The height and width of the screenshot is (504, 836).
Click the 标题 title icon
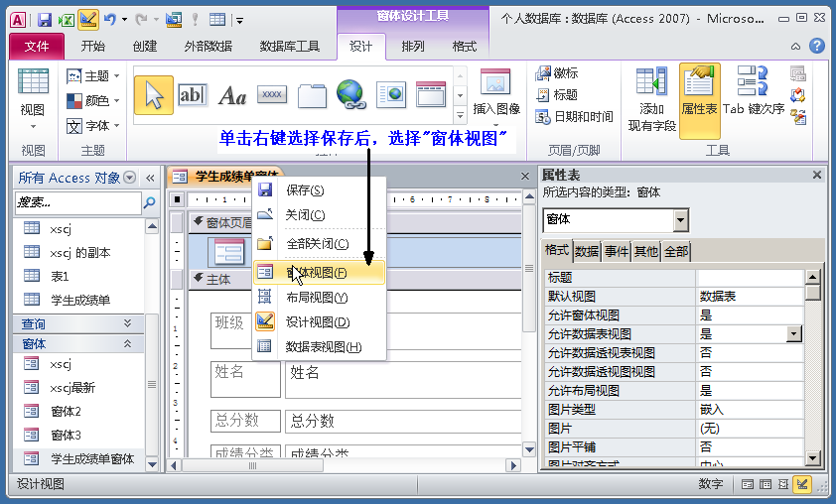[543, 95]
